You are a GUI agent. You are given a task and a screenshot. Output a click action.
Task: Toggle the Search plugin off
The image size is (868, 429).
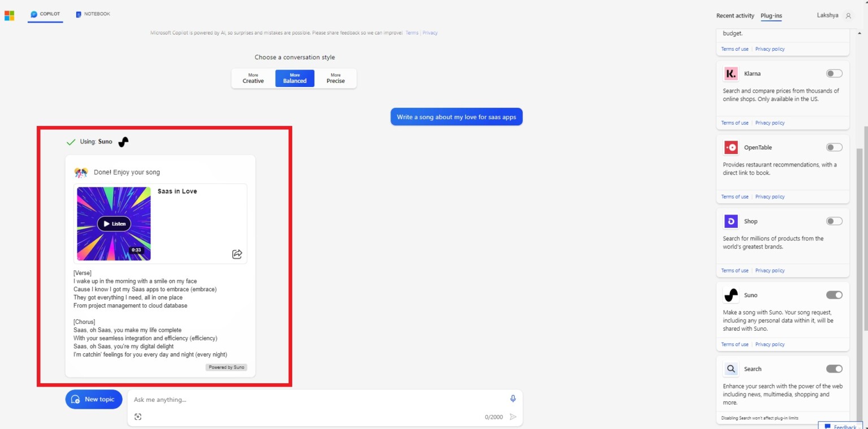coord(834,368)
